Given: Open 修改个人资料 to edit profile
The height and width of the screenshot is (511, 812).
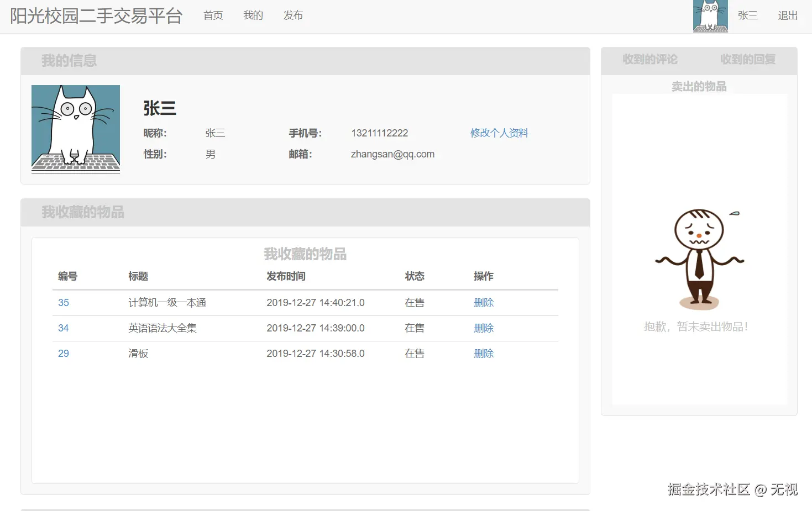Looking at the screenshot, I should 499,133.
